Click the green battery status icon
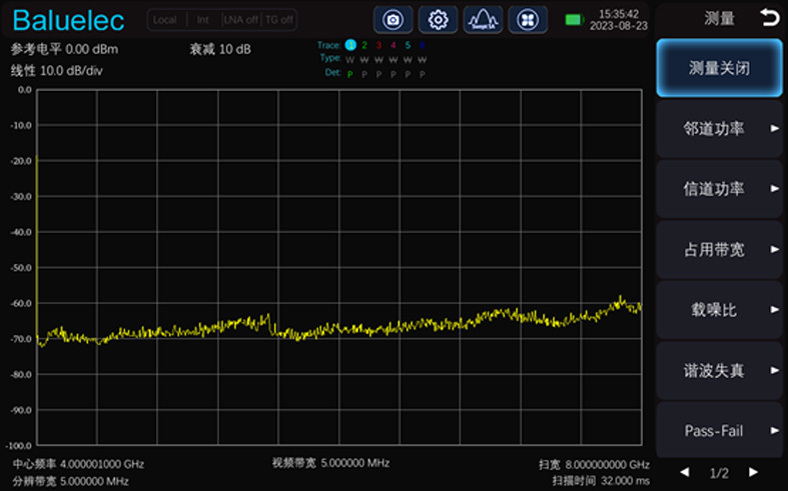 point(574,20)
